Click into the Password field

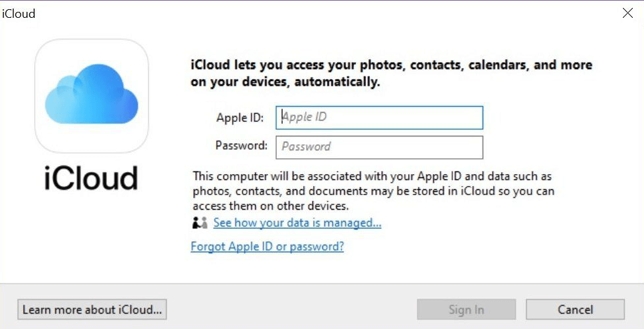tap(379, 147)
